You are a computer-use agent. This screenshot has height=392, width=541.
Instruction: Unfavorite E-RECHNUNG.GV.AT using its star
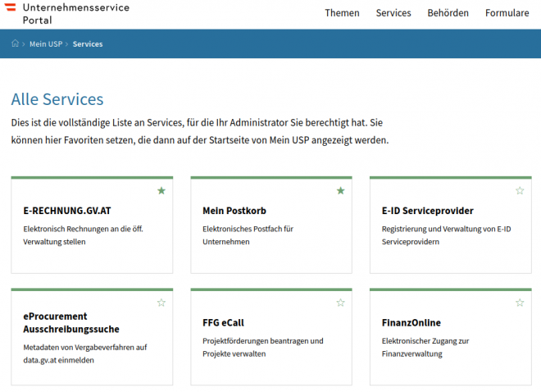coord(161,190)
